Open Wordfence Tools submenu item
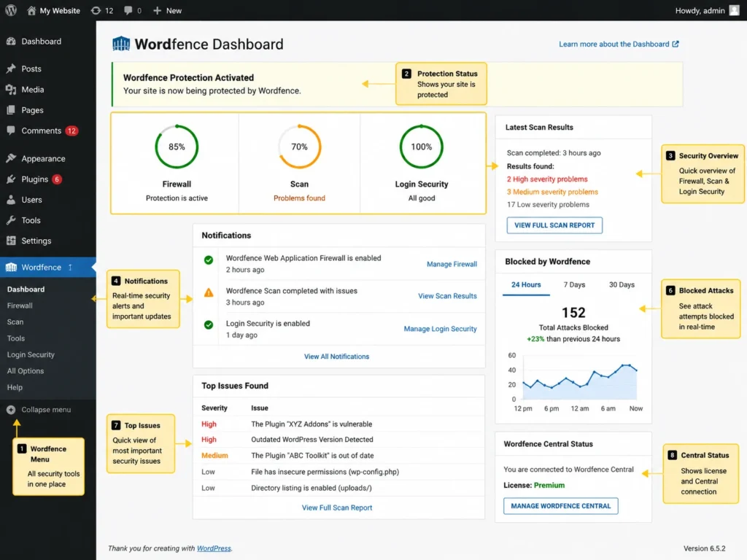Viewport: 747px width, 560px height. (16, 338)
